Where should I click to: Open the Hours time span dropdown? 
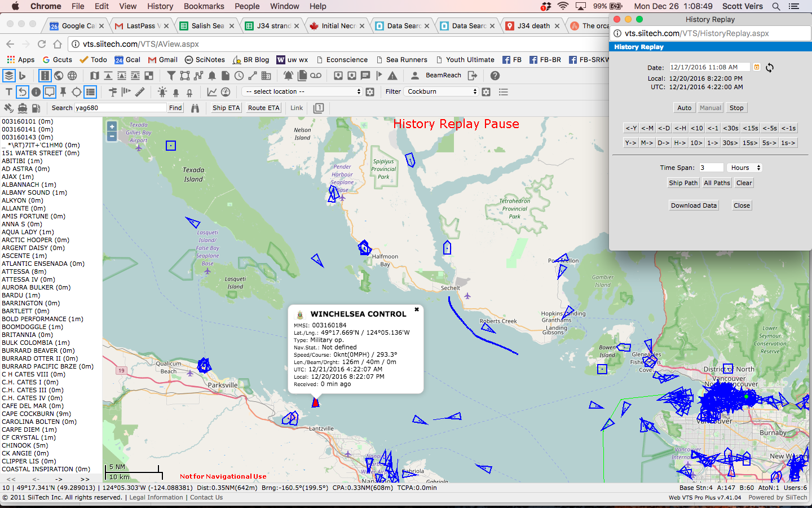click(744, 168)
